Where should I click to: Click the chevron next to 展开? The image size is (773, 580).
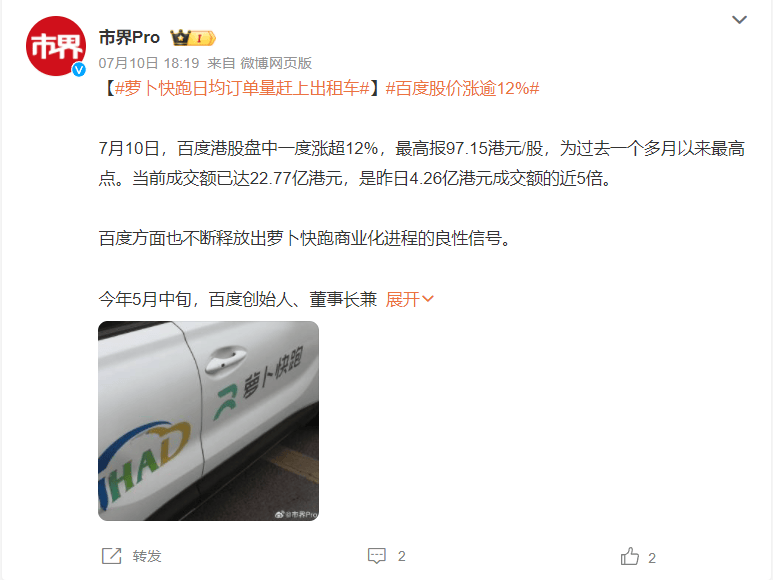[428, 299]
